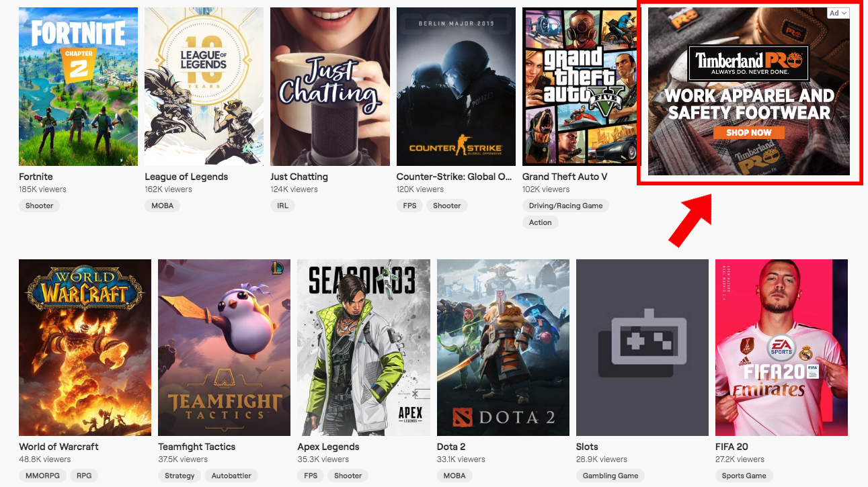The image size is (868, 487).
Task: Select the Shooter tag under Apex Legends
Action: pyautogui.click(x=348, y=476)
